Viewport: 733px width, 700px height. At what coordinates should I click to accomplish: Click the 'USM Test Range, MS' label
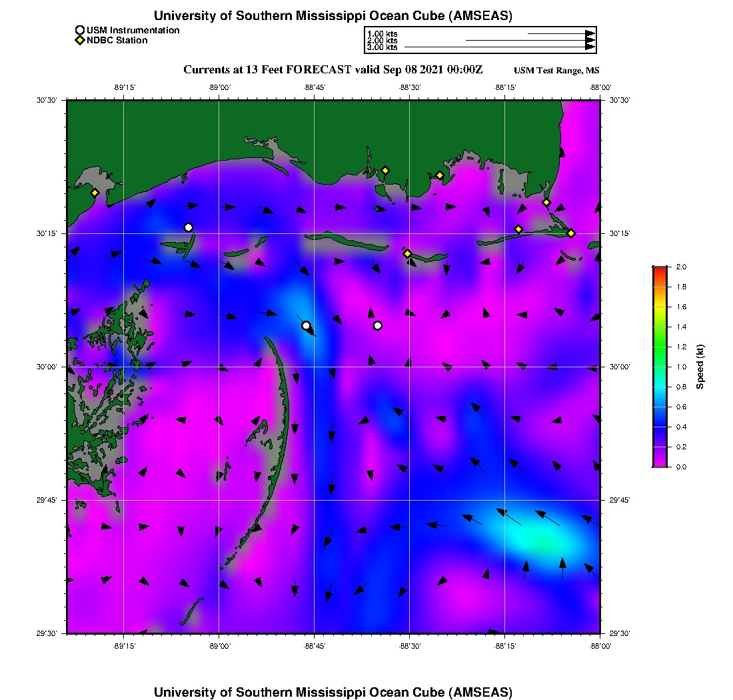point(557,71)
